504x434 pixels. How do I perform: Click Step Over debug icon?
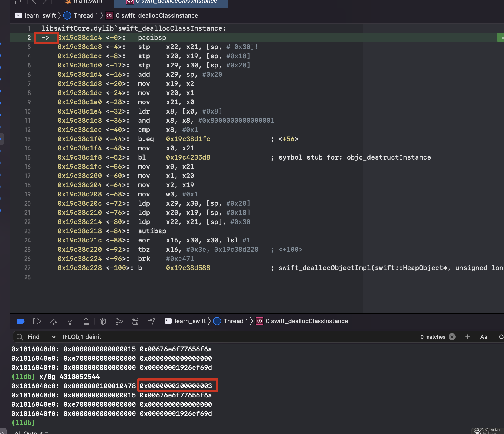point(54,321)
